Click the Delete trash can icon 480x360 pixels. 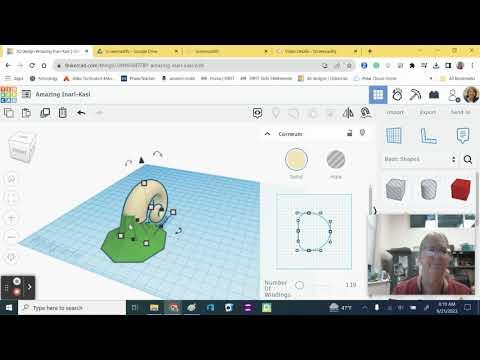(63, 113)
